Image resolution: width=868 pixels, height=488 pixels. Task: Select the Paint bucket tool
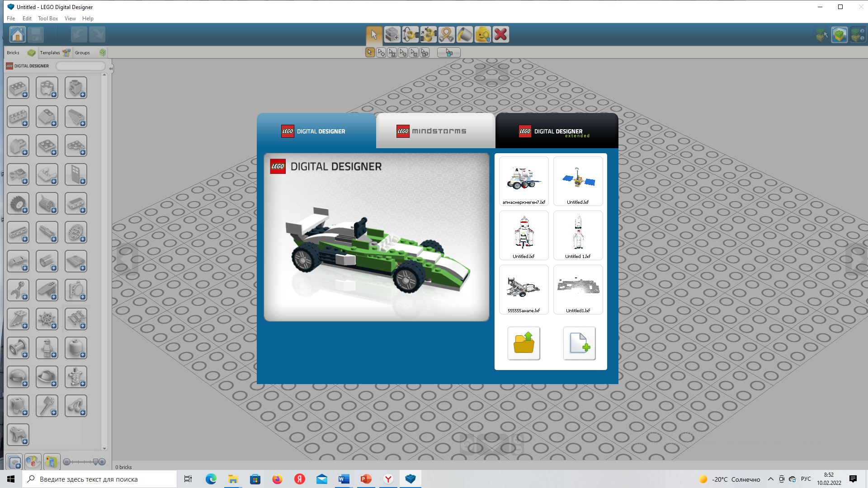tap(464, 34)
